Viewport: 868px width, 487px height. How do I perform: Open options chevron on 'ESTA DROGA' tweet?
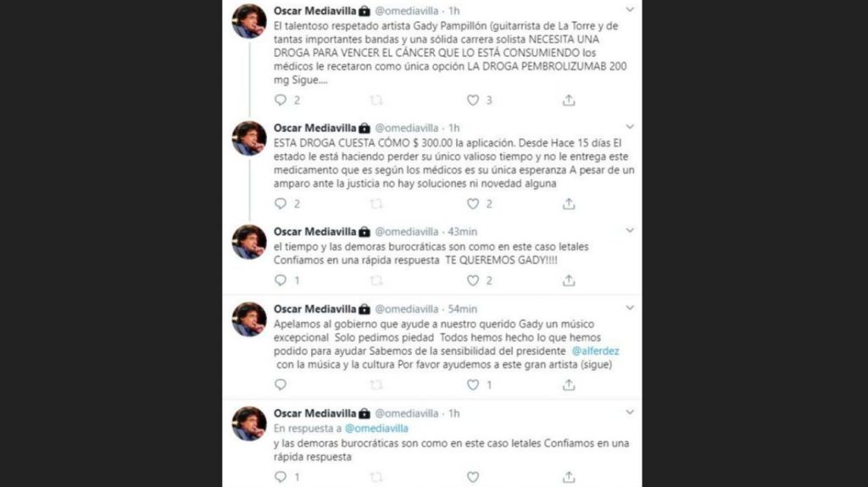click(630, 127)
